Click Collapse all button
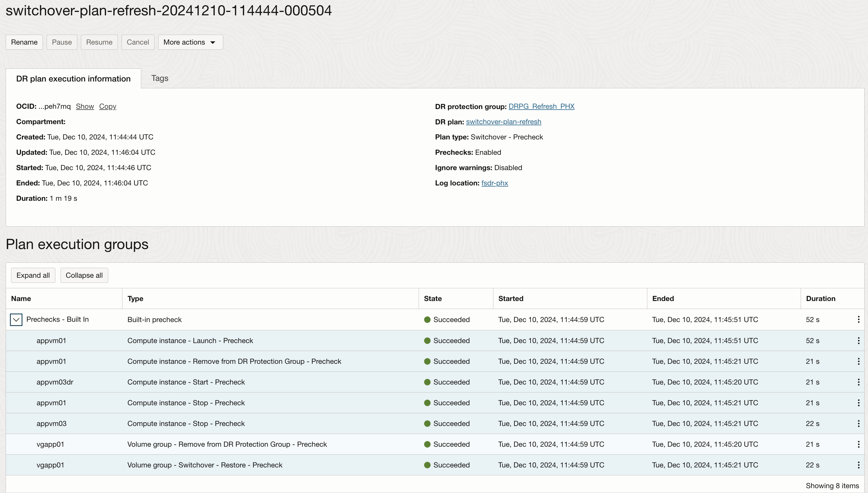Screen dimensions: 868x493 pyautogui.click(x=84, y=275)
